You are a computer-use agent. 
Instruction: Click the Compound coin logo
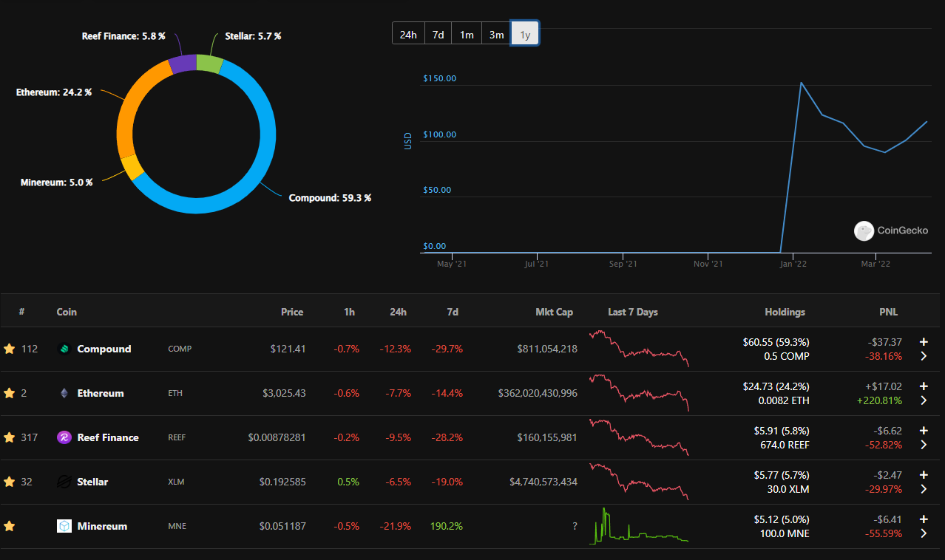click(64, 349)
